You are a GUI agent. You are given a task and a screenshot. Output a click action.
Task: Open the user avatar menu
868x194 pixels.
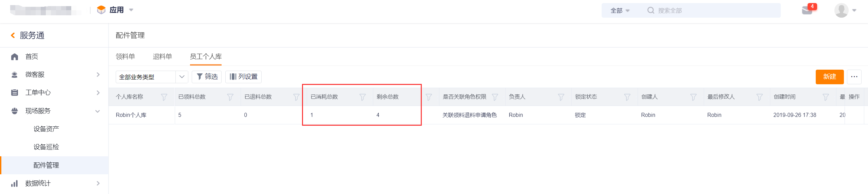coord(845,10)
